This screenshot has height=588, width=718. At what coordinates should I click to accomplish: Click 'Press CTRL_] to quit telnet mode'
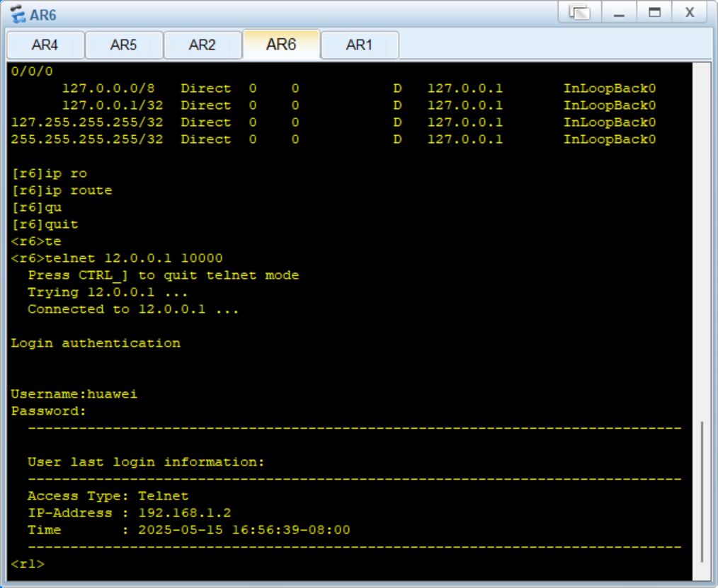pyautogui.click(x=164, y=275)
